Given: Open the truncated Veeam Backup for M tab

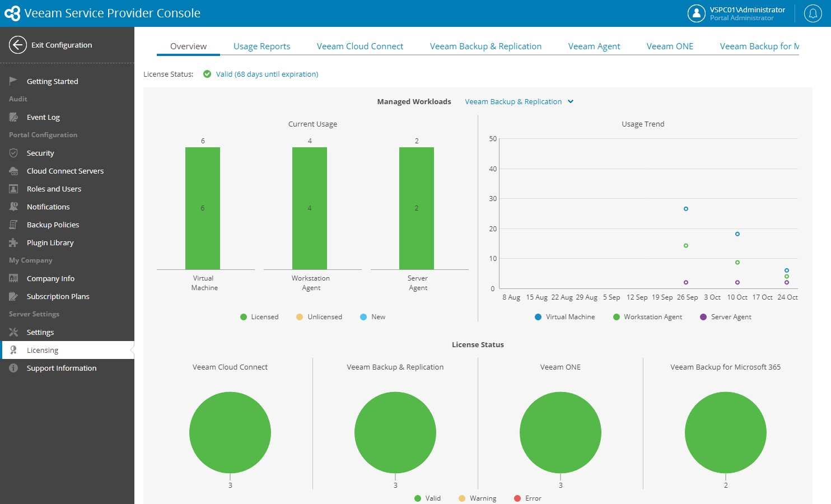Looking at the screenshot, I should 759,46.
